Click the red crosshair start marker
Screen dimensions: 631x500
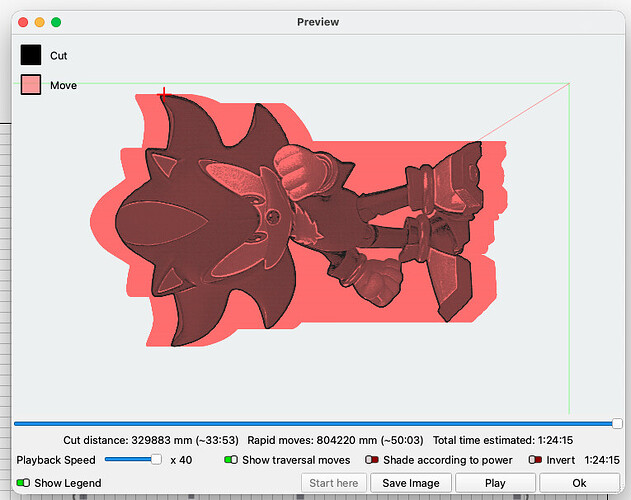164,94
